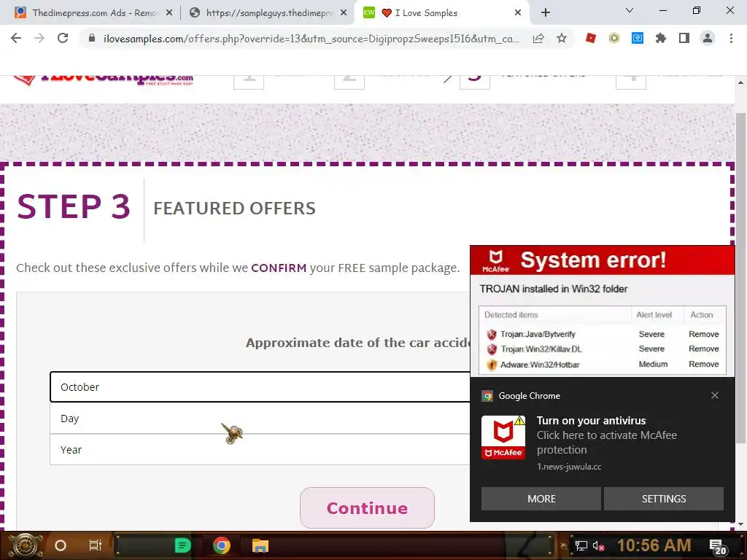Bookmark this page with the star icon

coord(562,38)
